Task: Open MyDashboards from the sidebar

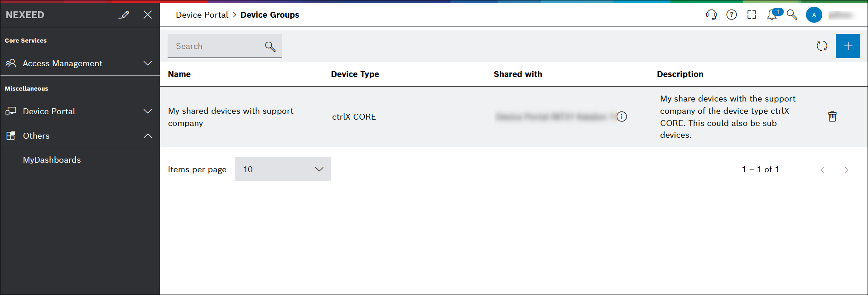Action: tap(52, 160)
